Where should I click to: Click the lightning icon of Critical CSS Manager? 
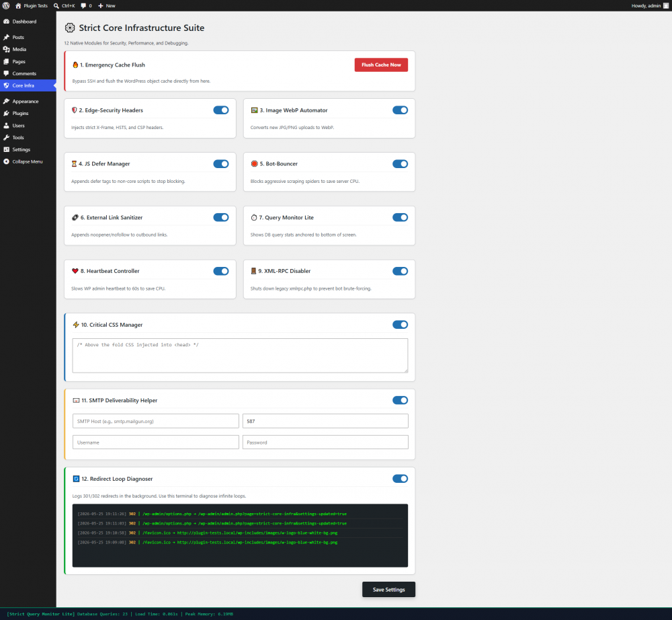(x=76, y=325)
